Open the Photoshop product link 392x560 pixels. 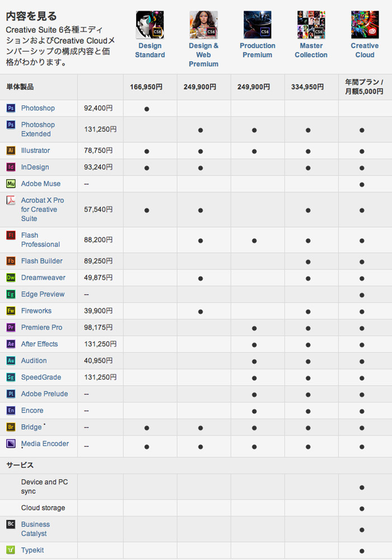click(x=38, y=108)
